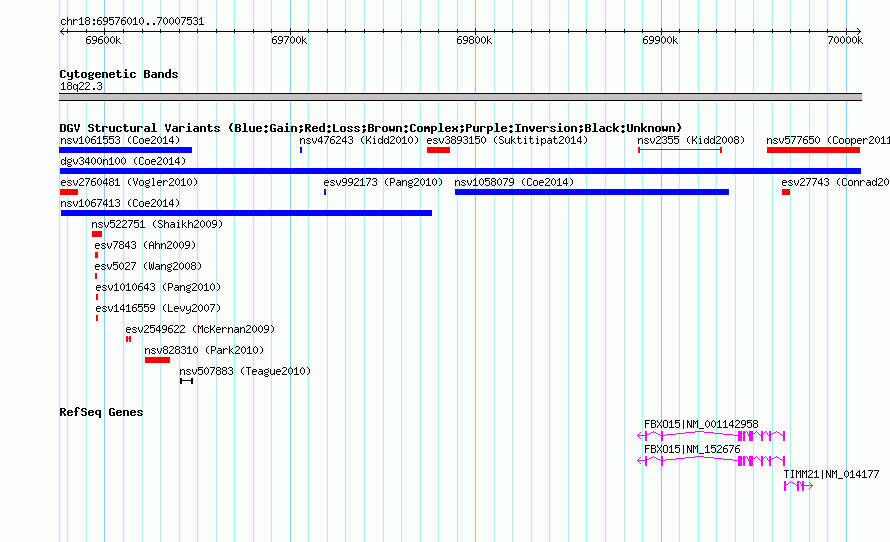Click the esv7843 (Ahn2009) red marker
This screenshot has height=542, width=890.
(96, 255)
